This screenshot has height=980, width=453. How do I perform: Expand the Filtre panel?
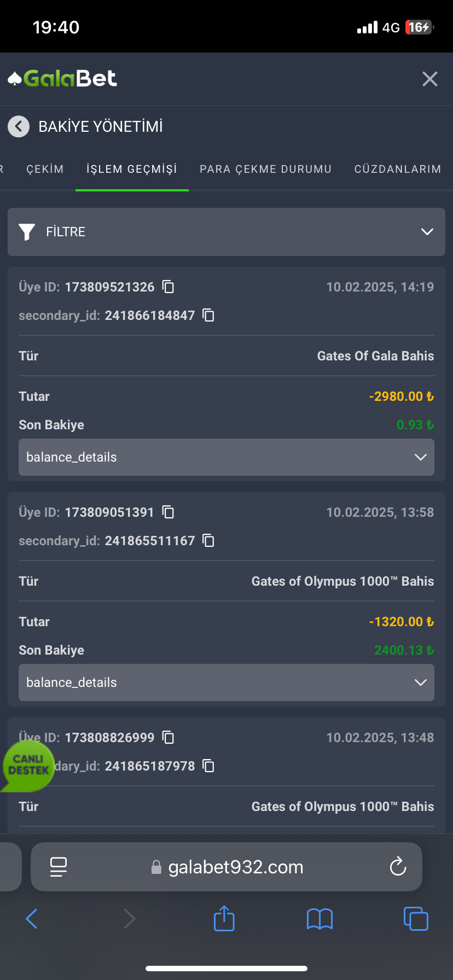(226, 232)
